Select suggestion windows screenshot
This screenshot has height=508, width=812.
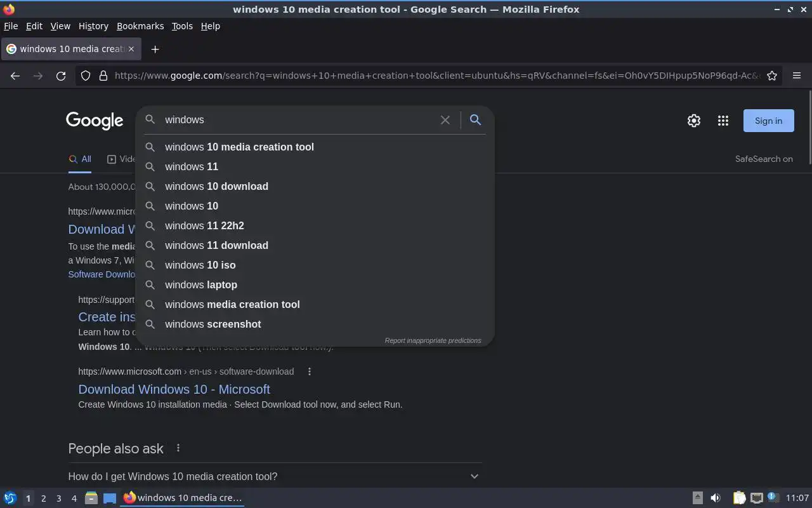coord(315,324)
